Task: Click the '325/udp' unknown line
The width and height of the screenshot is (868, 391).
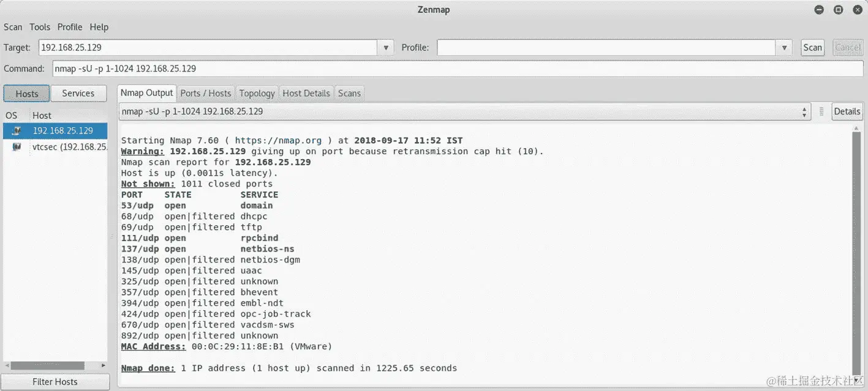Action: [200, 281]
